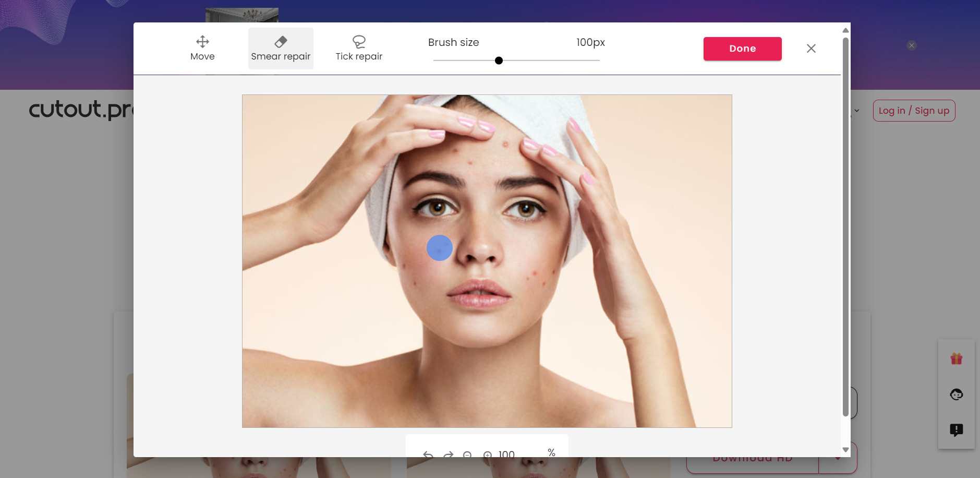
Task: Select the Move tool
Action: 202,49
